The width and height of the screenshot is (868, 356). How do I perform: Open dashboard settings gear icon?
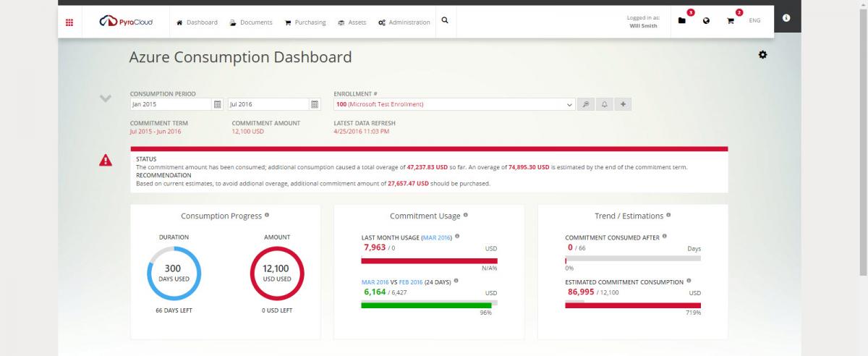tap(762, 55)
